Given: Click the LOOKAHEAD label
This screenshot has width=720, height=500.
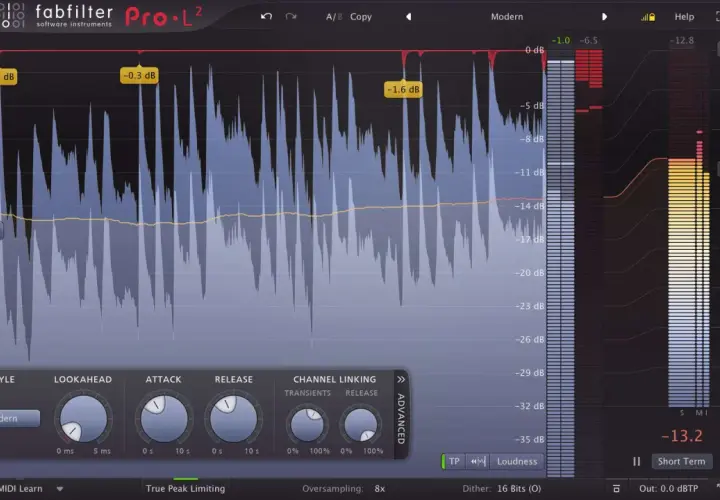Looking at the screenshot, I should pos(83,379).
